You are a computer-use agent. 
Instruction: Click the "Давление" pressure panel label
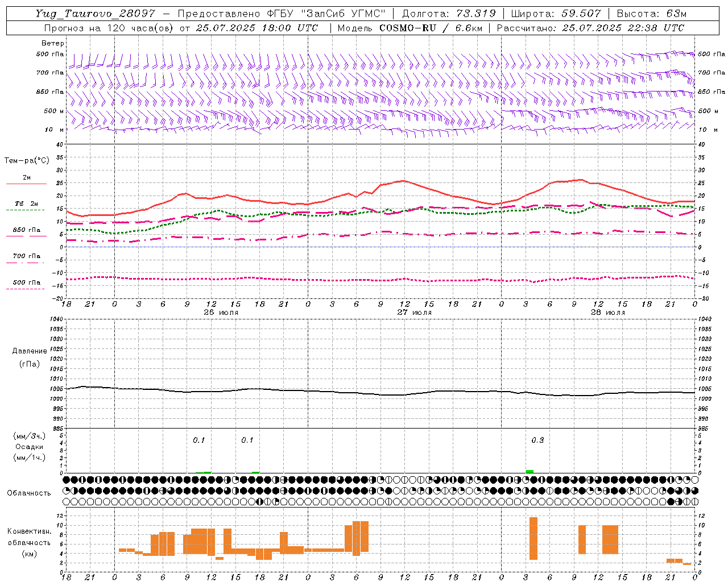30,351
